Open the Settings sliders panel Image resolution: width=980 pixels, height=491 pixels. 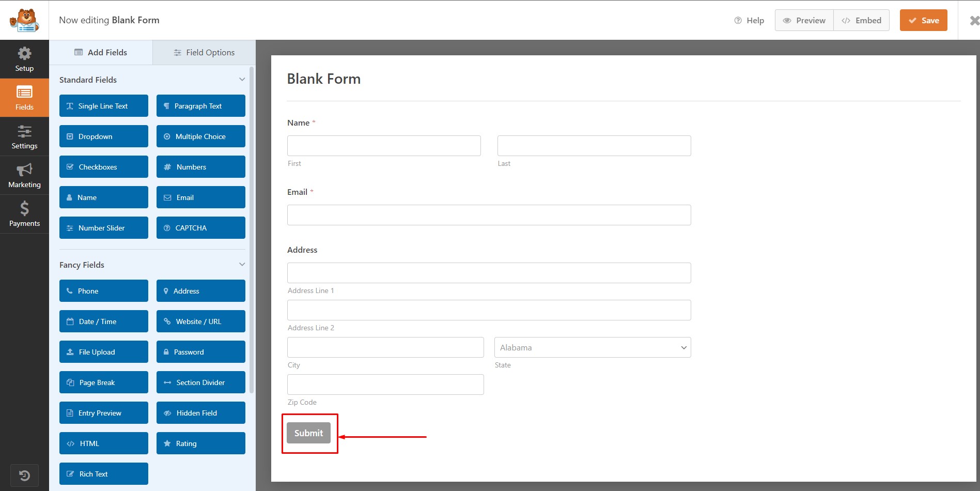[x=24, y=136]
